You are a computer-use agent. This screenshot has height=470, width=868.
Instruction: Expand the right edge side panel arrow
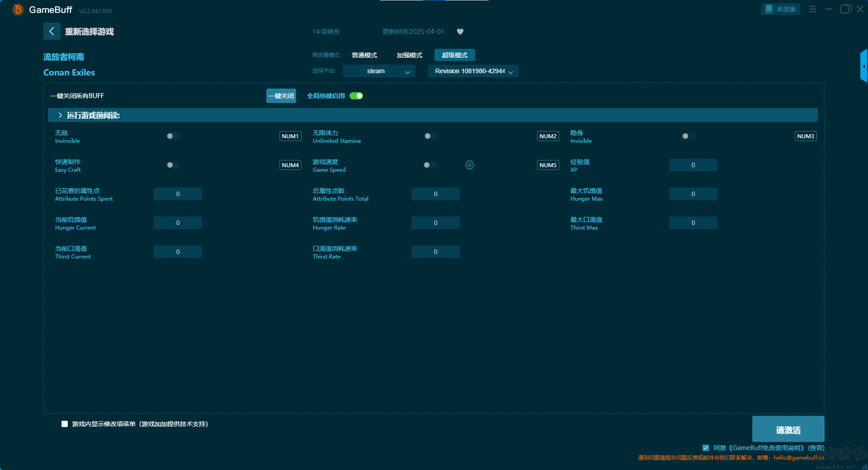pyautogui.click(x=863, y=66)
